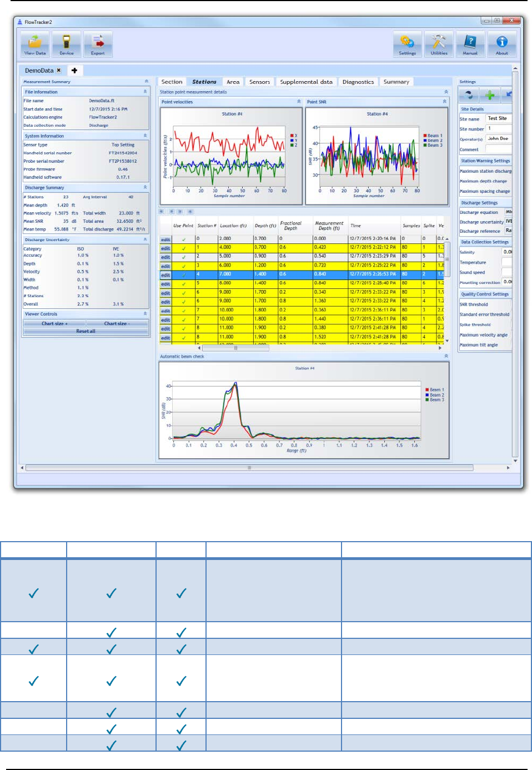Open the View Data toolbar icon
The width and height of the screenshot is (532, 770).
click(x=35, y=44)
